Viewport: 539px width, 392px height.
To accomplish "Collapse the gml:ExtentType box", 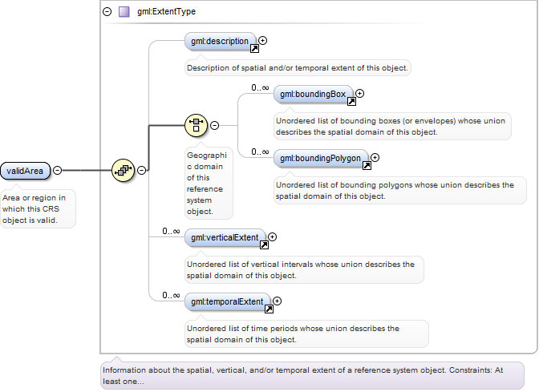I will click(107, 12).
